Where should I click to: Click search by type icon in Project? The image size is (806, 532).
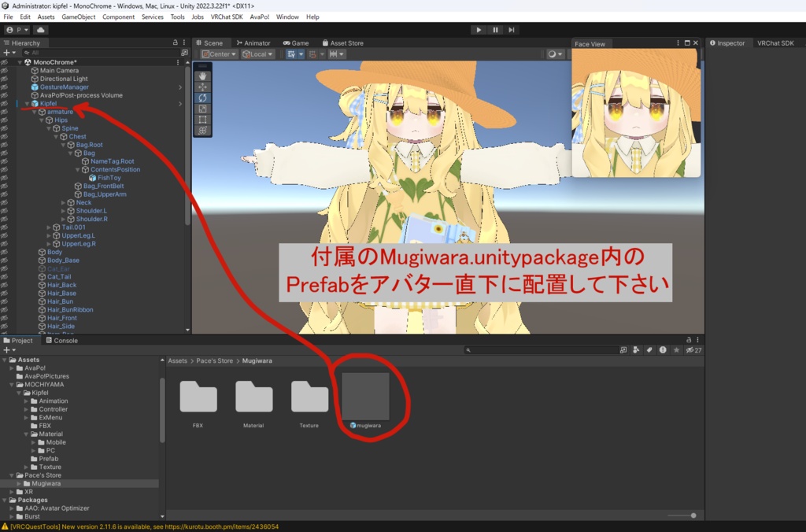click(x=636, y=350)
